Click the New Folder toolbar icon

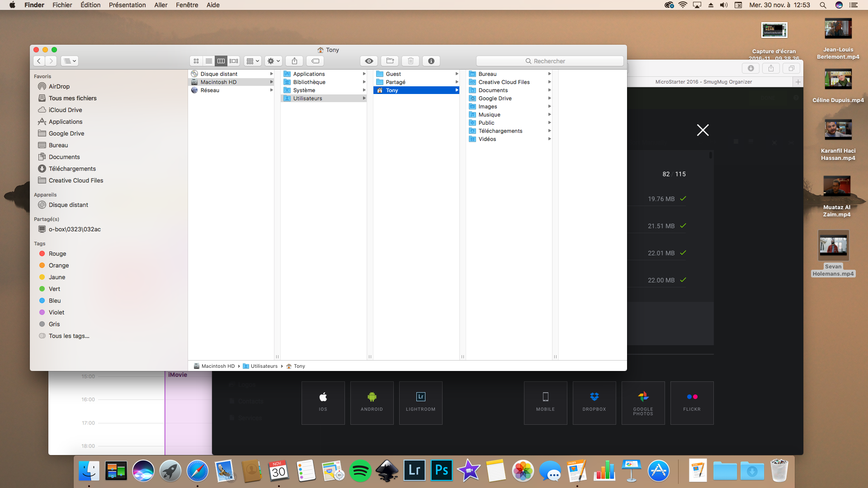pyautogui.click(x=390, y=61)
